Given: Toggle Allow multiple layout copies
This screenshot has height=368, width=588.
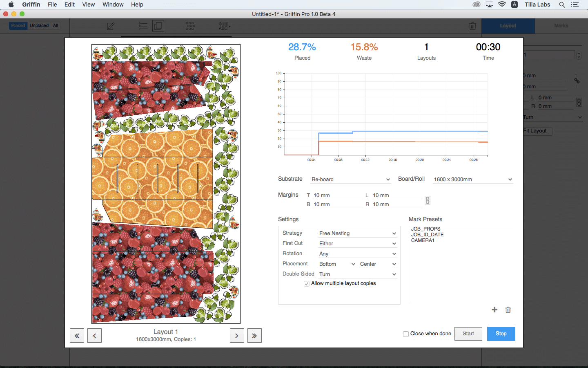Looking at the screenshot, I should coord(306,284).
